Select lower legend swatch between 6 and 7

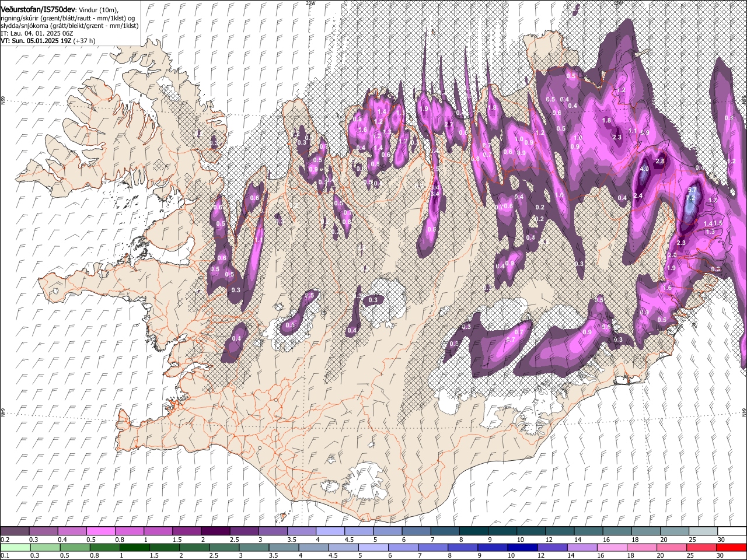click(403, 547)
